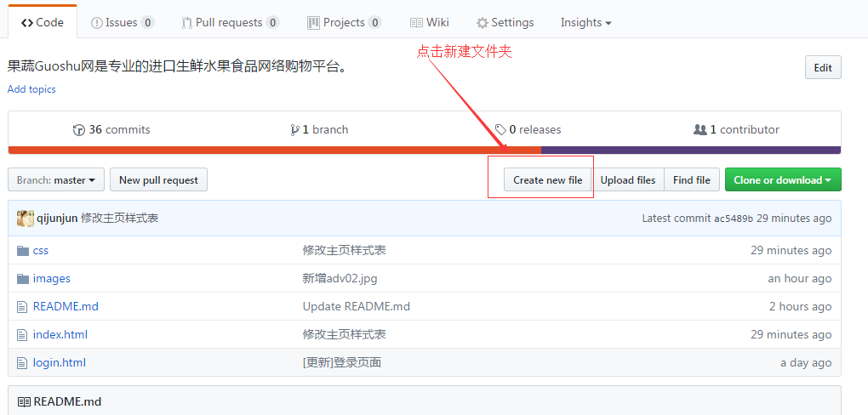868x415 pixels.
Task: Open the images folder
Action: tap(51, 278)
